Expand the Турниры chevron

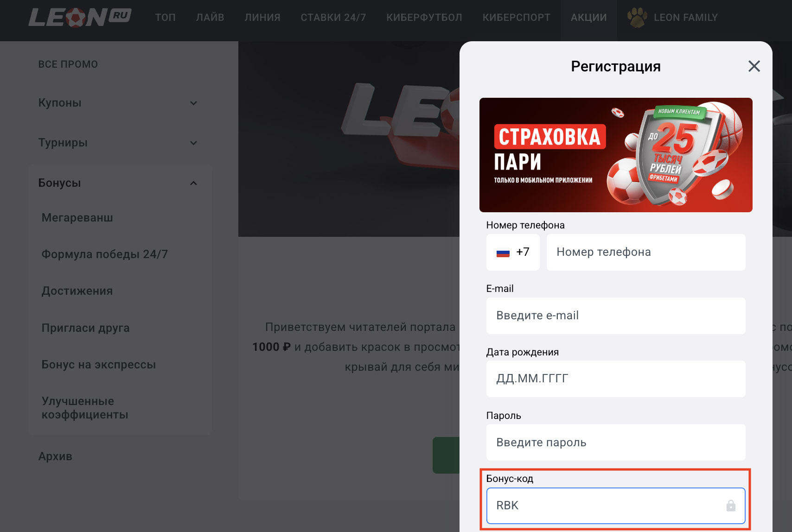point(194,143)
